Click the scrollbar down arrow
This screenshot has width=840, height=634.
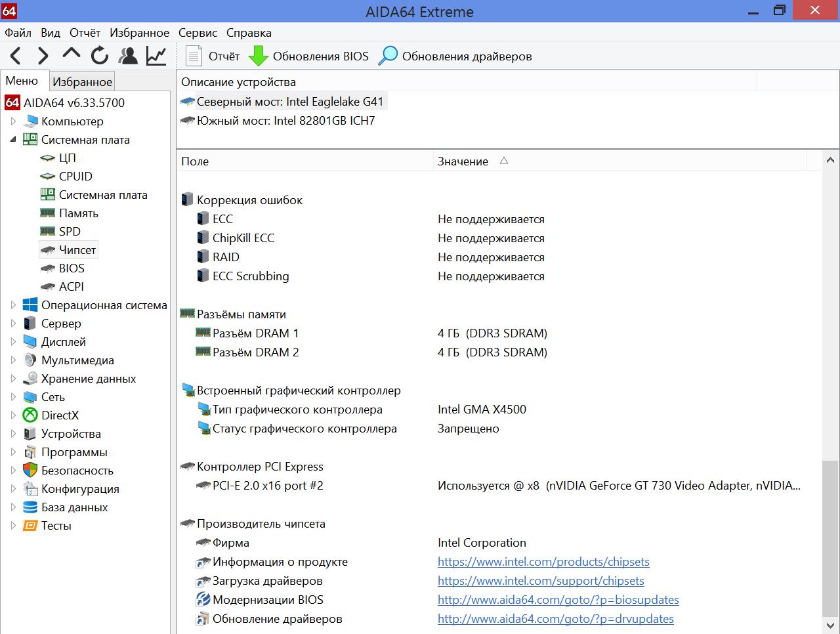(x=830, y=625)
